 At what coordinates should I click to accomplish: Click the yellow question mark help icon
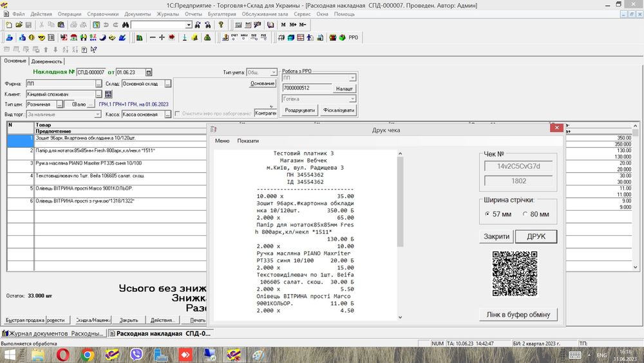pos(221,25)
